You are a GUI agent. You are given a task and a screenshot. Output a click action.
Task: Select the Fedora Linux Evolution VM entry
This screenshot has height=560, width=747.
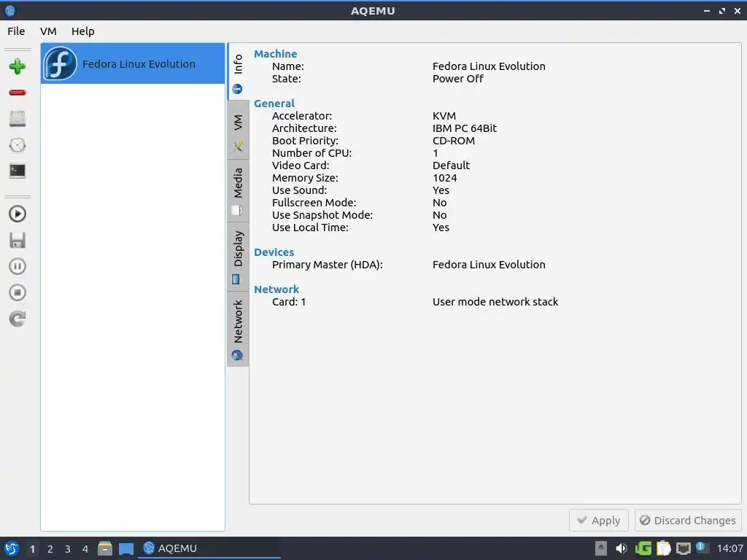[x=133, y=63]
